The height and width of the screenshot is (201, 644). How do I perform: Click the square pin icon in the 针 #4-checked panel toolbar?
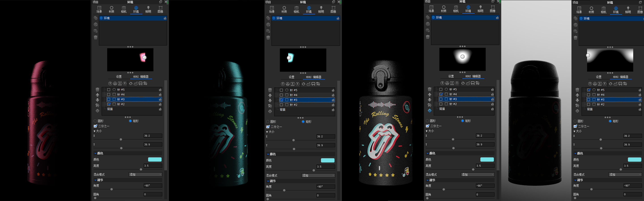point(452,83)
